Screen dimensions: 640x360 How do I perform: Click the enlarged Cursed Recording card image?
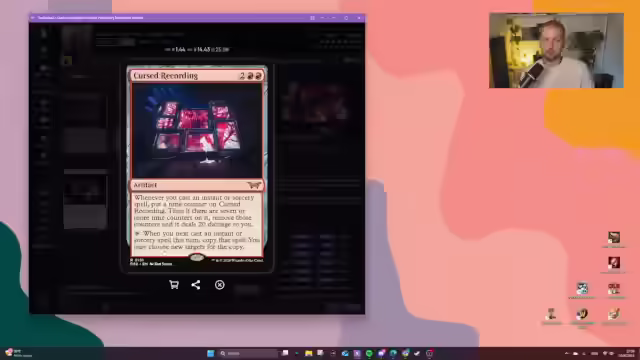coord(197,167)
